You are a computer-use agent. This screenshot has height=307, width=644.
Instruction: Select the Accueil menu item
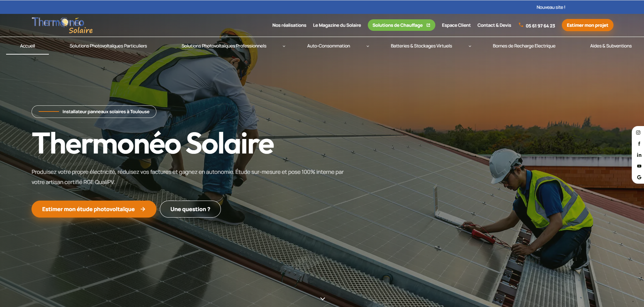coord(27,46)
